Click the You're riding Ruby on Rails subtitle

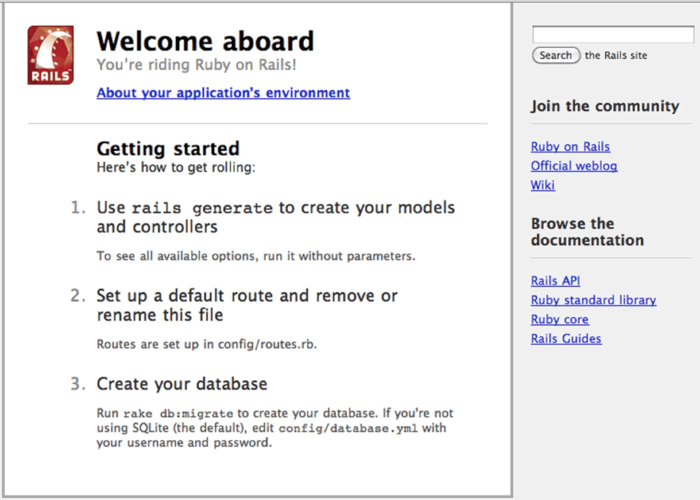196,65
